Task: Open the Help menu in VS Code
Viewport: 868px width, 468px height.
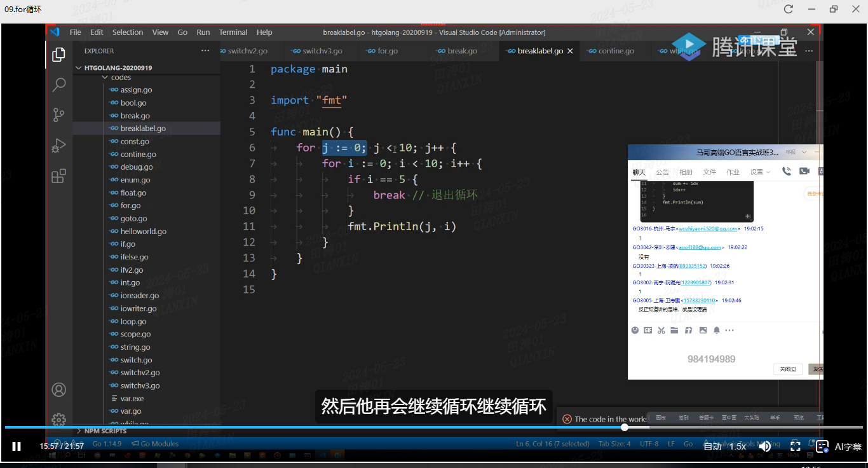Action: (264, 32)
